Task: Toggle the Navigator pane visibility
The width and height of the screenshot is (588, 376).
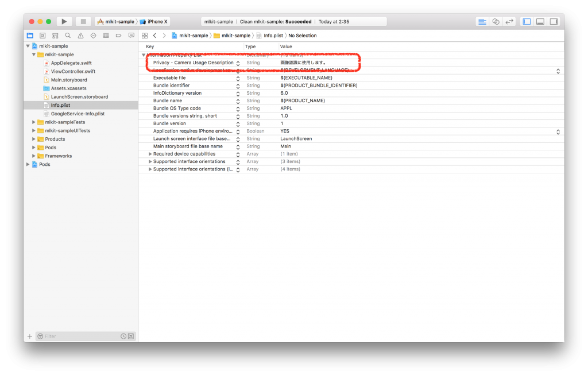Action: click(x=527, y=22)
